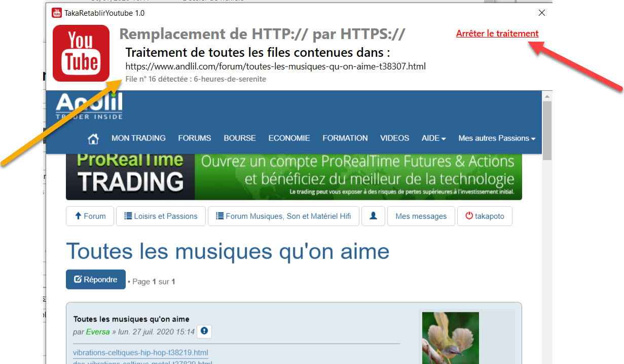Click the small TakaRetablirYoutube title bar icon
This screenshot has width=624, height=364.
(57, 13)
